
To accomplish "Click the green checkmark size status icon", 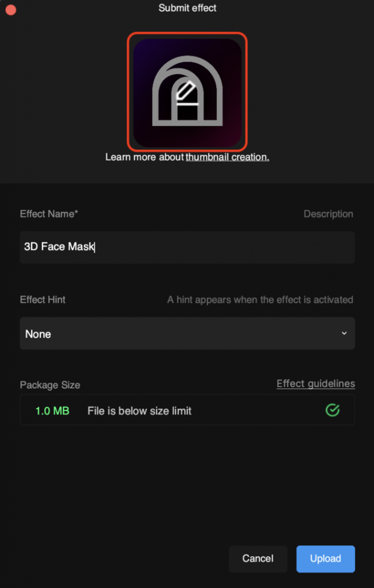I will (332, 410).
